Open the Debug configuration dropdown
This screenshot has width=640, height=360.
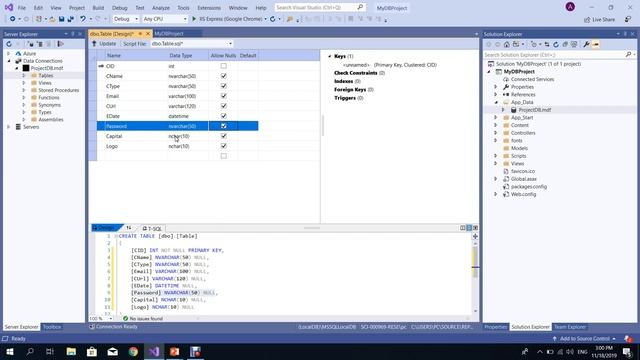(x=126, y=19)
